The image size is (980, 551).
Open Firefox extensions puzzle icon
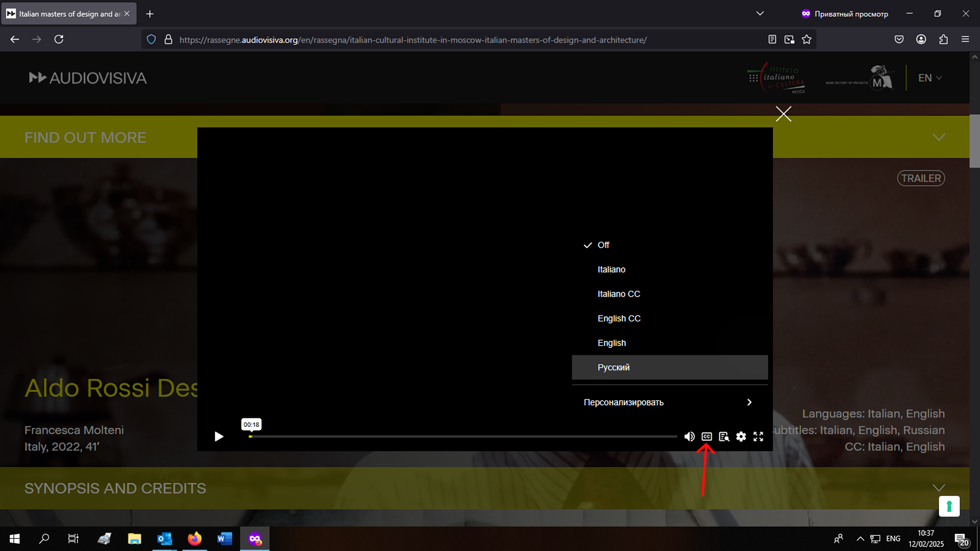943,40
